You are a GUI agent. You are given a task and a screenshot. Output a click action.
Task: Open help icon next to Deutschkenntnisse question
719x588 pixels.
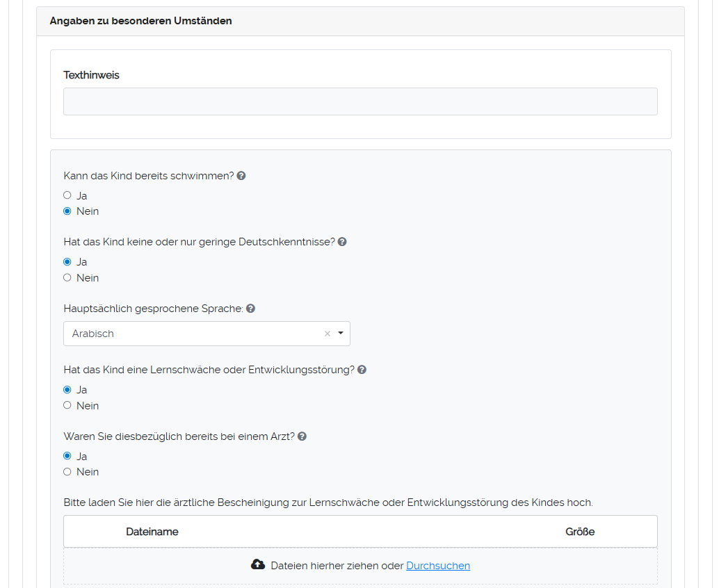pos(342,242)
